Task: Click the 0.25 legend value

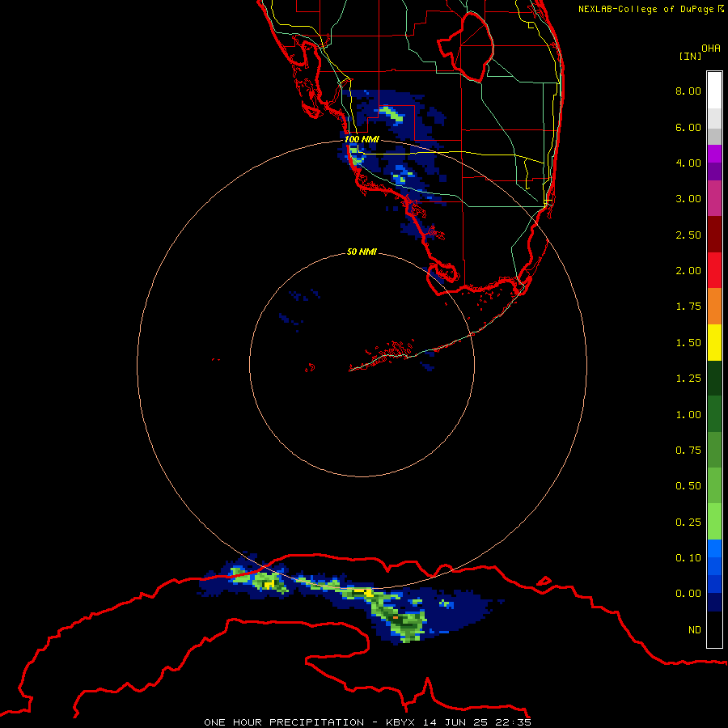Action: pyautogui.click(x=688, y=523)
